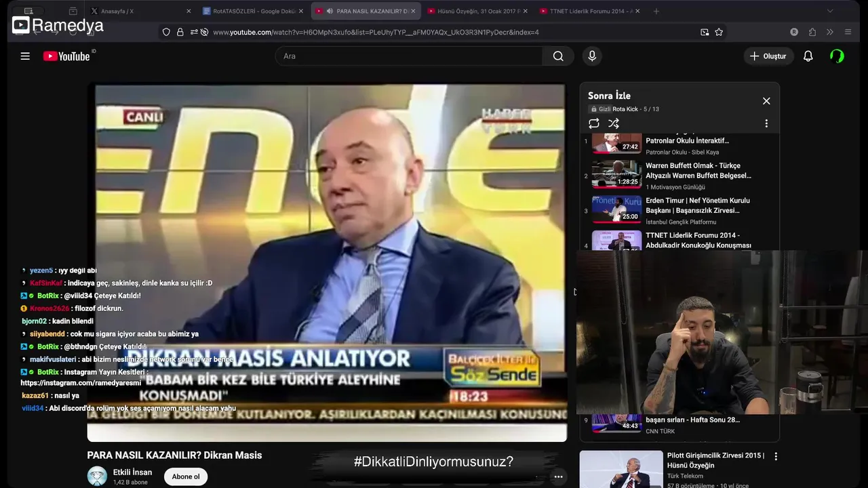Start voice search with the microphone
This screenshot has height=488, width=868.
[x=592, y=56]
